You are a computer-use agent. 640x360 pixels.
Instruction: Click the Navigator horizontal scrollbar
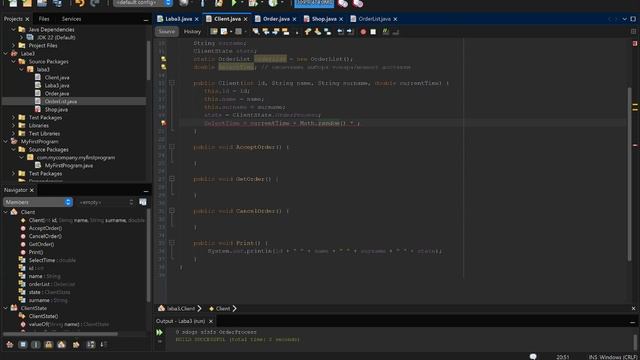pyautogui.click(x=60, y=334)
